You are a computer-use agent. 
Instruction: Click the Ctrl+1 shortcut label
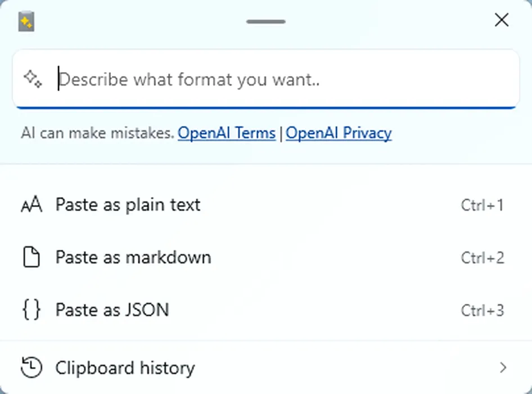482,205
